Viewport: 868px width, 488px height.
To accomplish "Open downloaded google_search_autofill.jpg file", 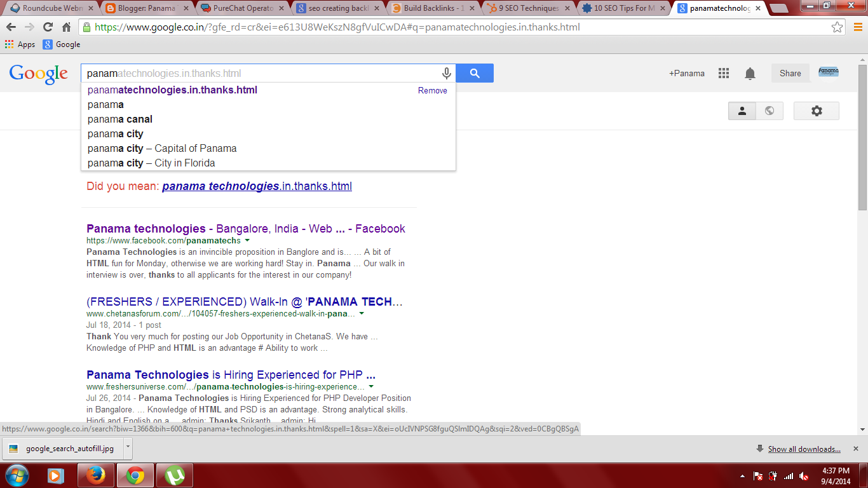I will [62, 449].
